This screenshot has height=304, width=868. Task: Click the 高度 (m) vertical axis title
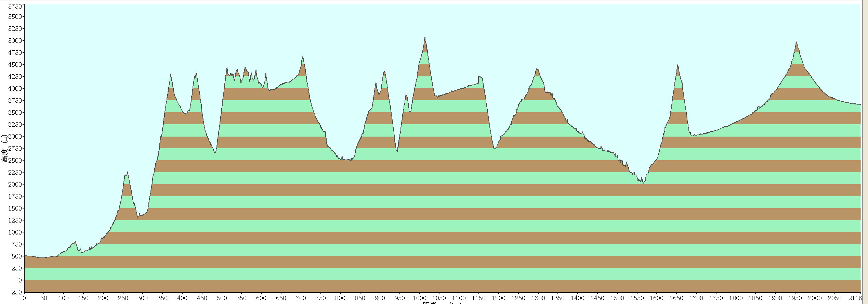point(4,148)
